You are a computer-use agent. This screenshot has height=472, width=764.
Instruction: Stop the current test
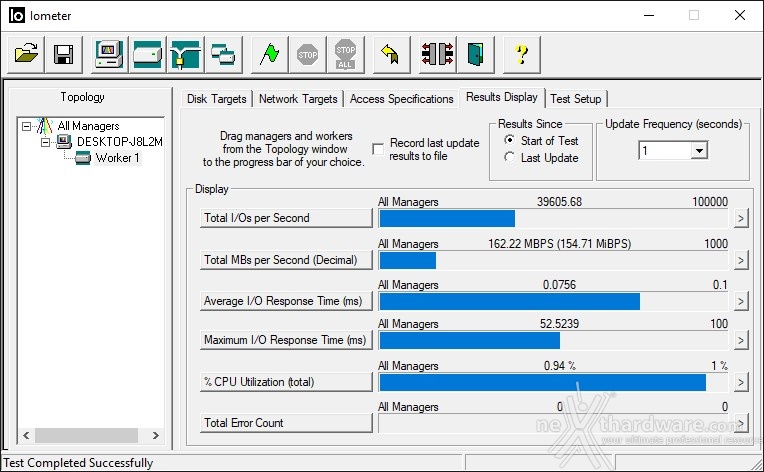[307, 54]
